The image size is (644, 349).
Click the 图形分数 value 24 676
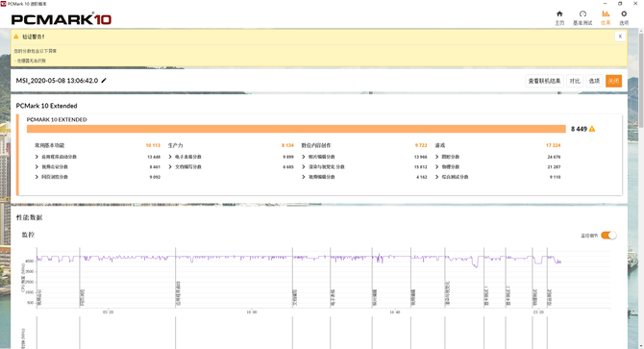pyautogui.click(x=554, y=157)
